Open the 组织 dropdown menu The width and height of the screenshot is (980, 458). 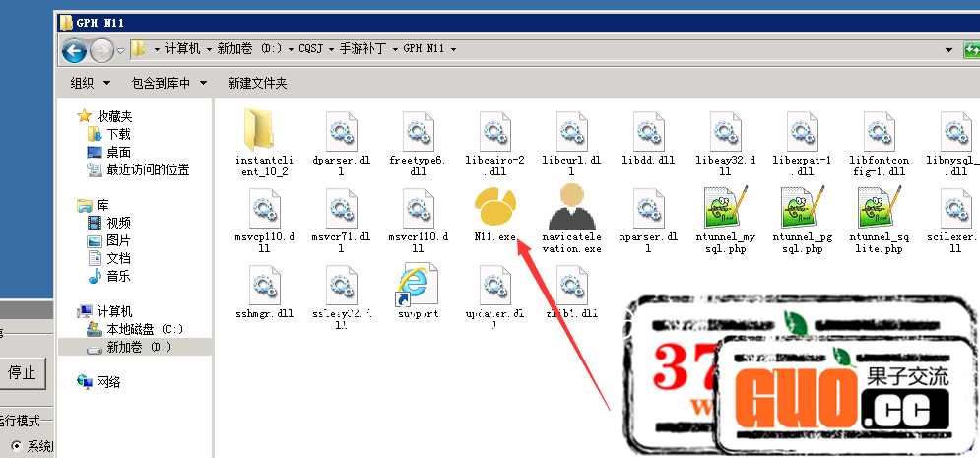coord(90,83)
